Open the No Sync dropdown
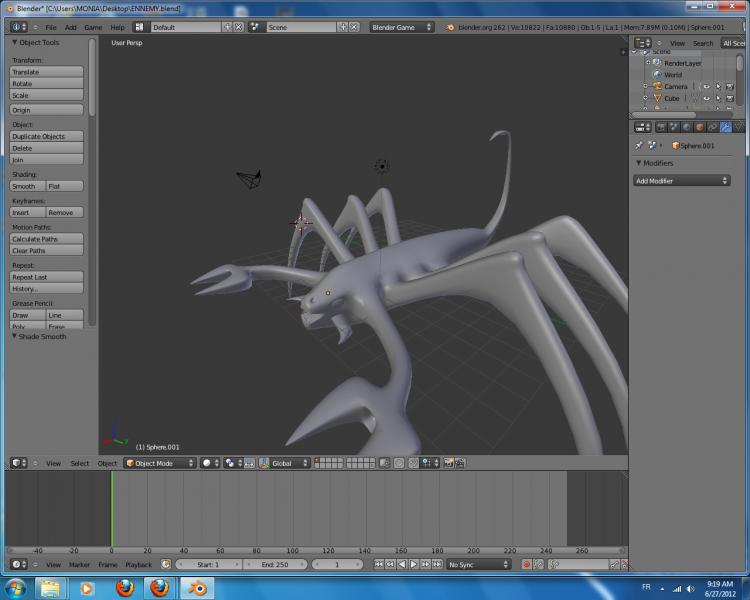This screenshot has height=600, width=750. [x=478, y=565]
